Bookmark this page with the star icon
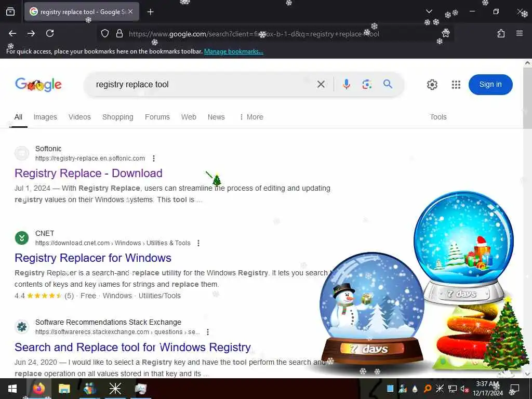This screenshot has height=399, width=532. pyautogui.click(x=445, y=33)
